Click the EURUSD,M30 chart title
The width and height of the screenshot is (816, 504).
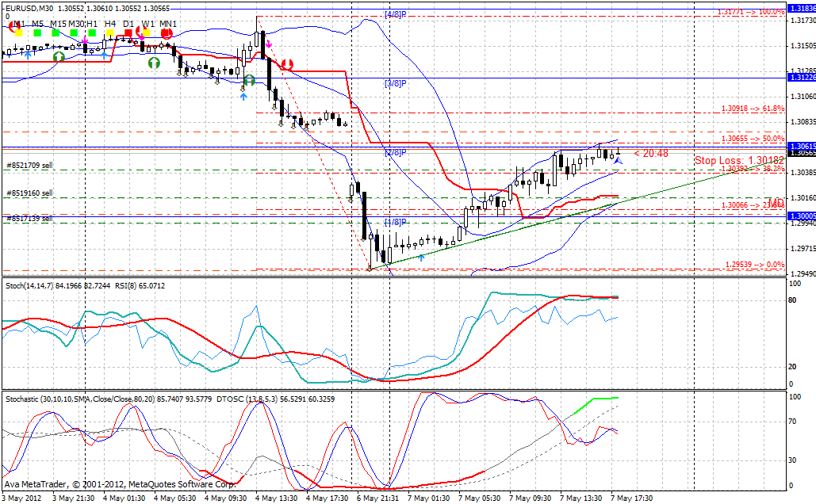tap(29, 9)
